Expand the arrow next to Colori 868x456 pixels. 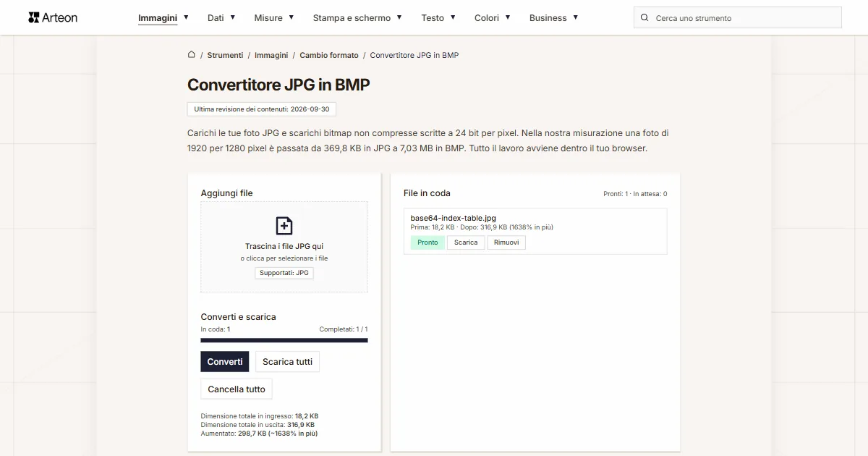click(508, 17)
